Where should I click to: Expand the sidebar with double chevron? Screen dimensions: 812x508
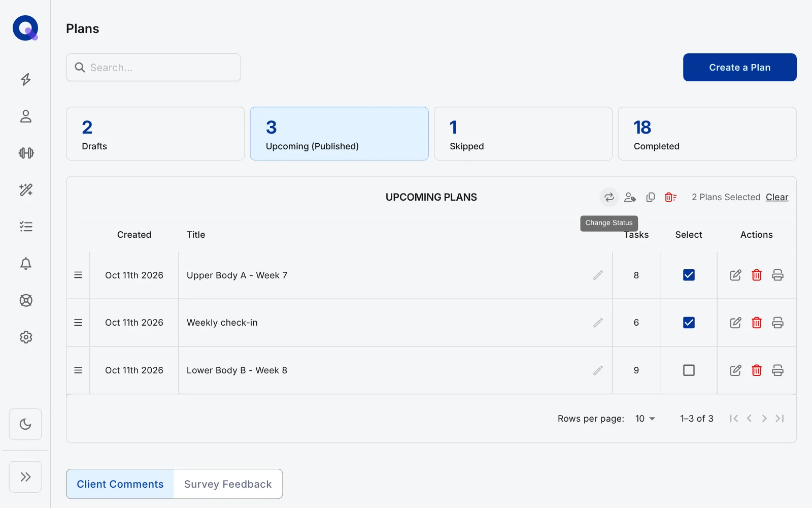(25, 477)
